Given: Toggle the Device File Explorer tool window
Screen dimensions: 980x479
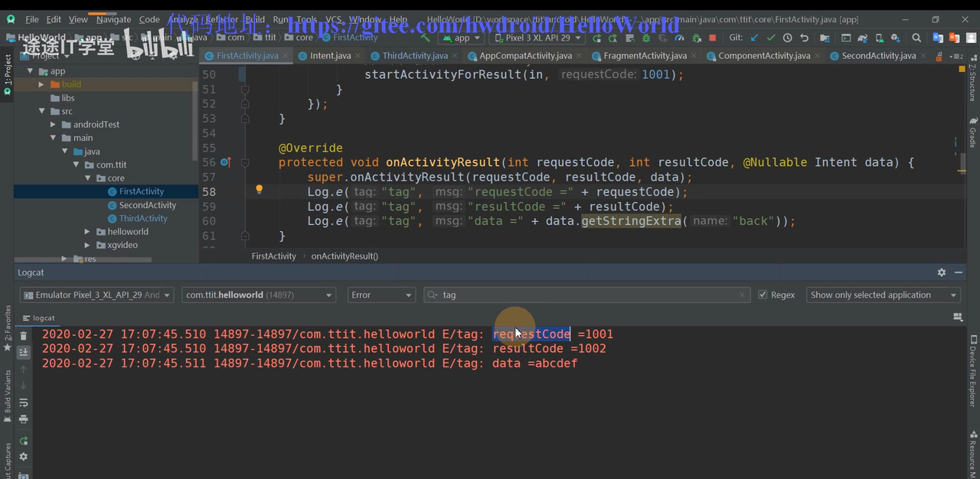Looking at the screenshot, I should 973,370.
